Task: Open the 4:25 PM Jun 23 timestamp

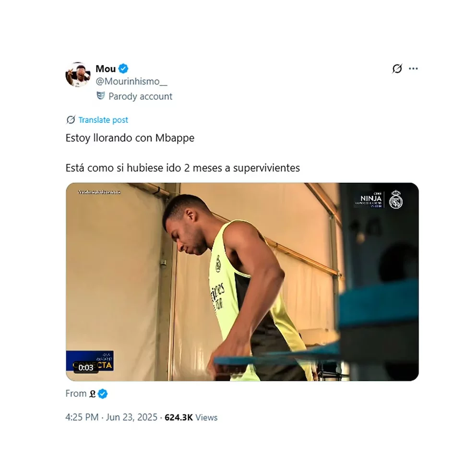Action: [111, 417]
